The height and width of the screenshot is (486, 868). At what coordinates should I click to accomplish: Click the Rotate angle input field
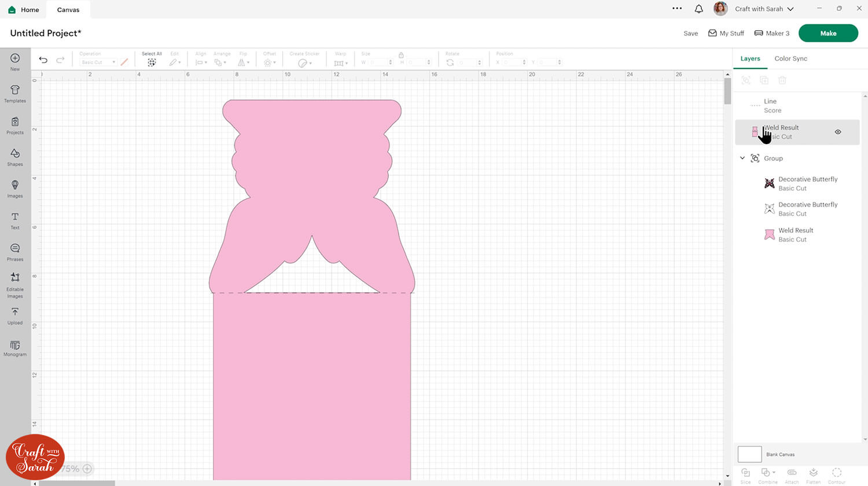pos(468,62)
